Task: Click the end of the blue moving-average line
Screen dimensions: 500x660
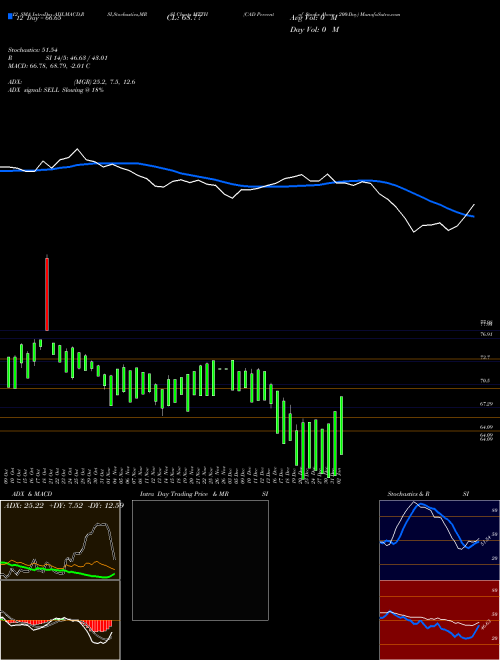Action: coord(473,216)
